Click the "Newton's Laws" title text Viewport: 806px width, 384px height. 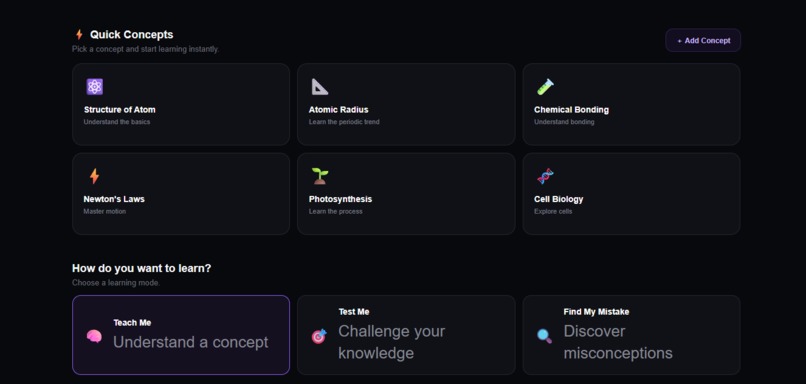tap(114, 199)
